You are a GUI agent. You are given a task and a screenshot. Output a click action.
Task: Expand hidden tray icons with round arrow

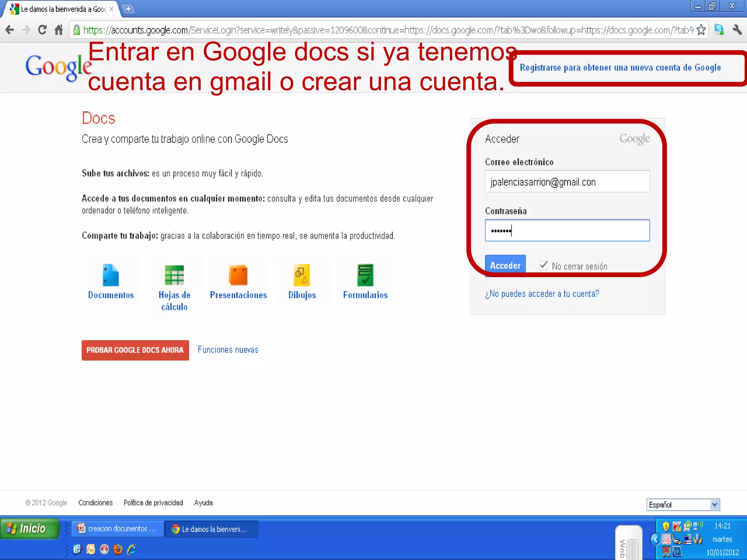[655, 539]
